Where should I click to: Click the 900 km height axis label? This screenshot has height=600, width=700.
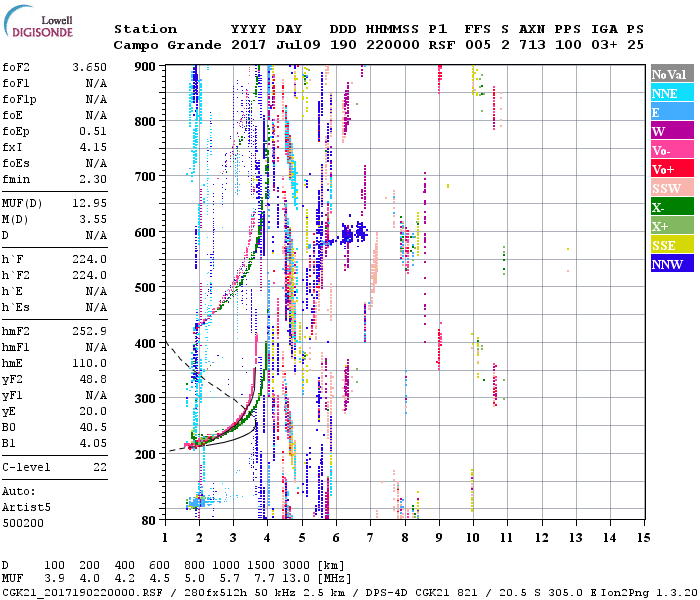147,66
